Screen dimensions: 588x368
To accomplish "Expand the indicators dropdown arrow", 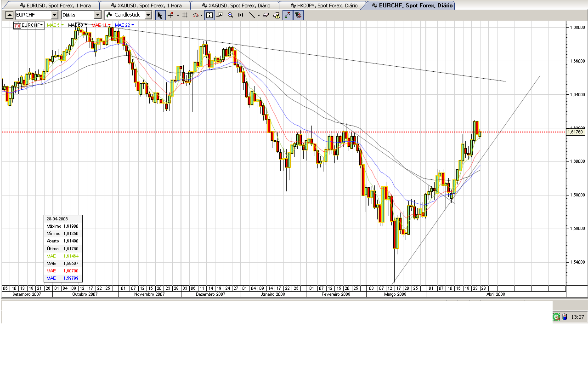I will (x=202, y=15).
